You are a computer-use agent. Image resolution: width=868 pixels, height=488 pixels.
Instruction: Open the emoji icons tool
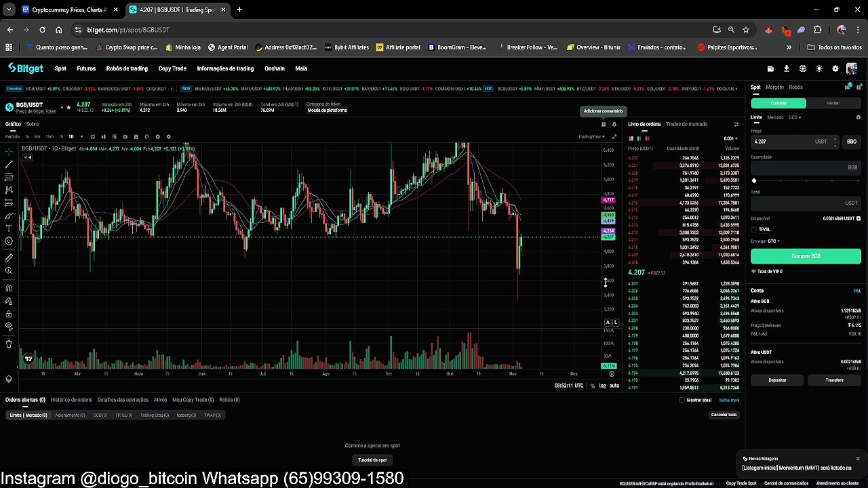(x=9, y=241)
